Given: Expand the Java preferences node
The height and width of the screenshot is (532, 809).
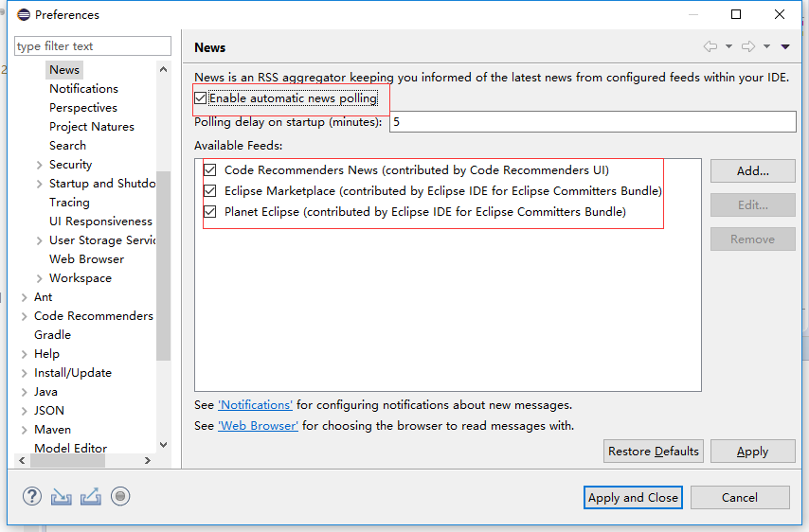Looking at the screenshot, I should 24,392.
